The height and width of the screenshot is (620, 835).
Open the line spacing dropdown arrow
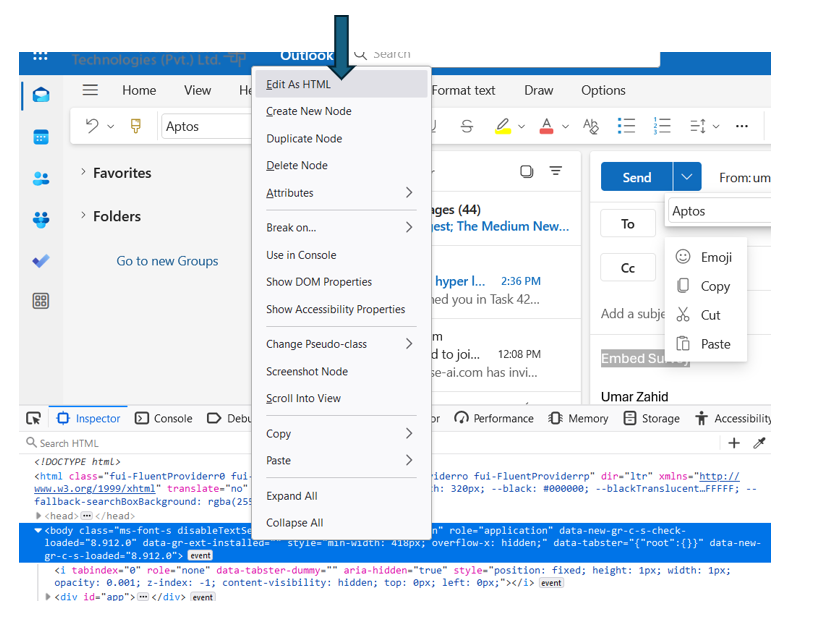pos(716,126)
